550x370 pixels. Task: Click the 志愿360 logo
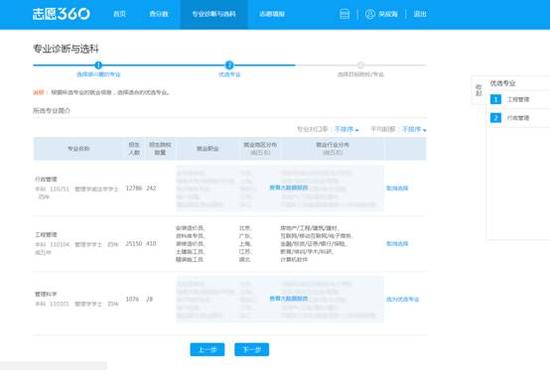click(61, 14)
